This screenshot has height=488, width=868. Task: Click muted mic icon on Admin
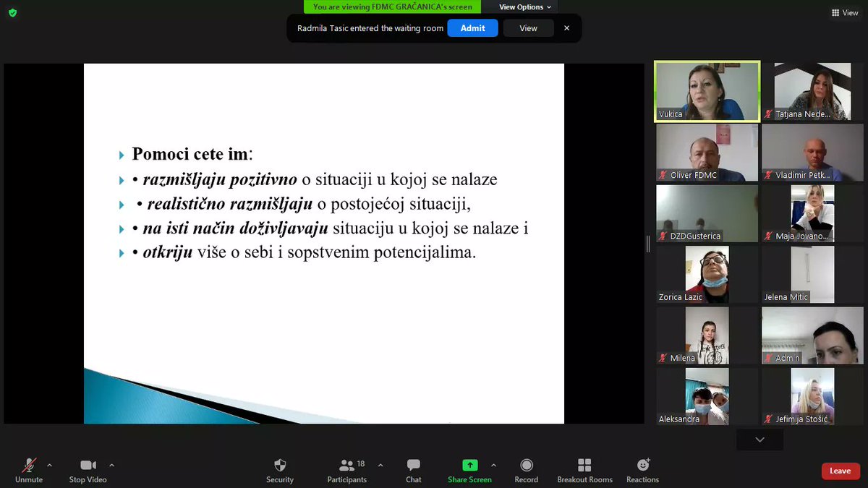pyautogui.click(x=769, y=359)
